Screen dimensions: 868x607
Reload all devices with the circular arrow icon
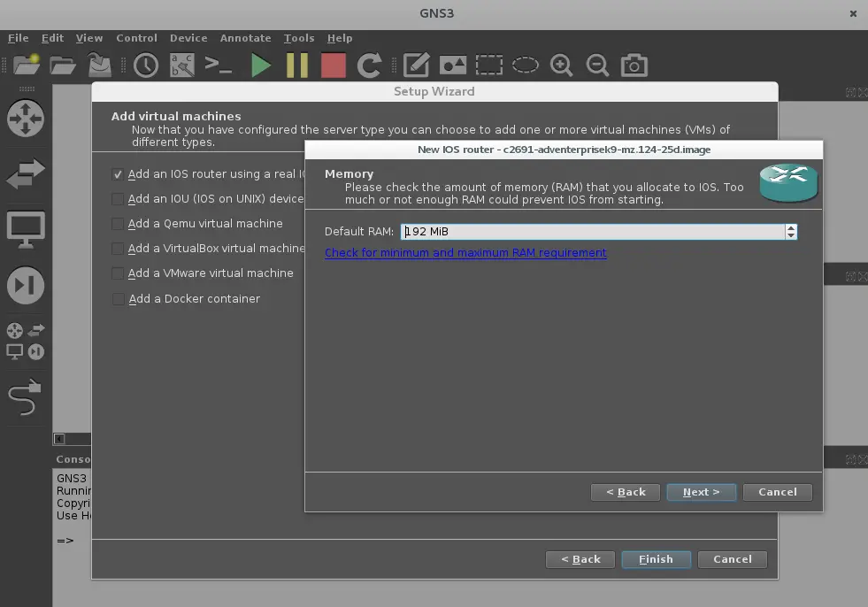[370, 65]
